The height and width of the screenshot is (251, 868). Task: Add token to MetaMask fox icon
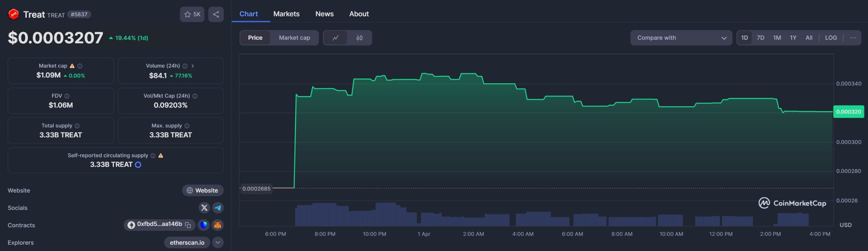tap(218, 225)
